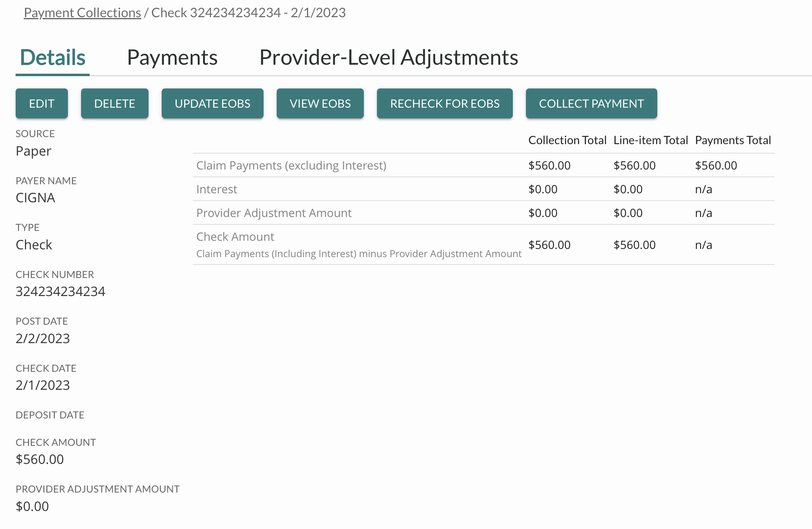This screenshot has width=812, height=529.
Task: Click the CIGNA payer name value
Action: [35, 198]
